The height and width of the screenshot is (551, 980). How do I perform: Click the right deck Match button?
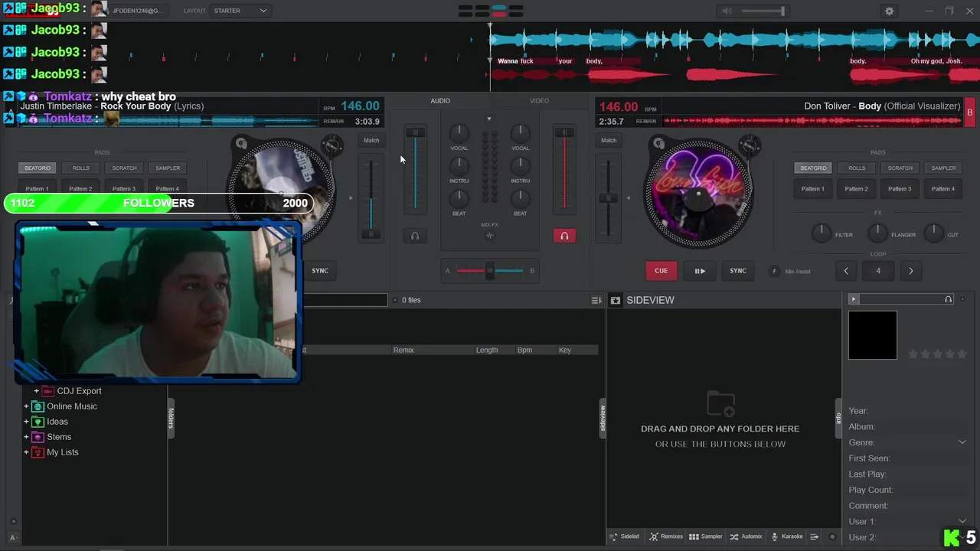point(609,140)
